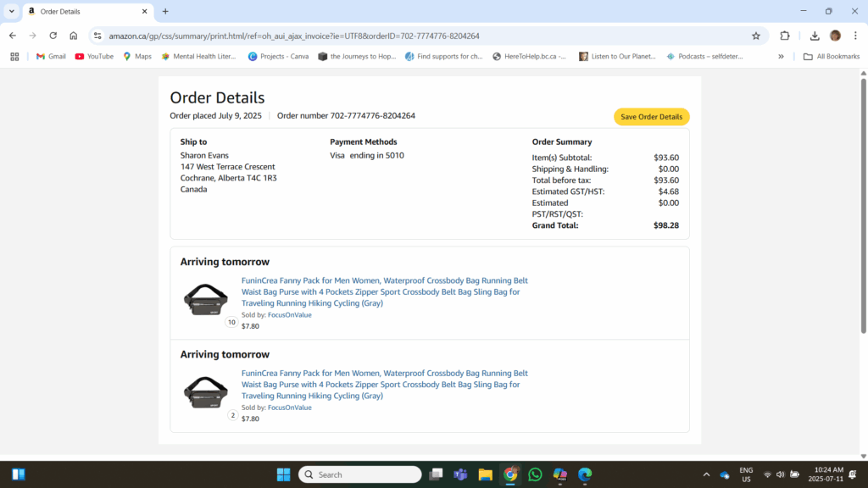868x488 pixels.
Task: Open the YouTube bookmark
Action: click(x=94, y=57)
